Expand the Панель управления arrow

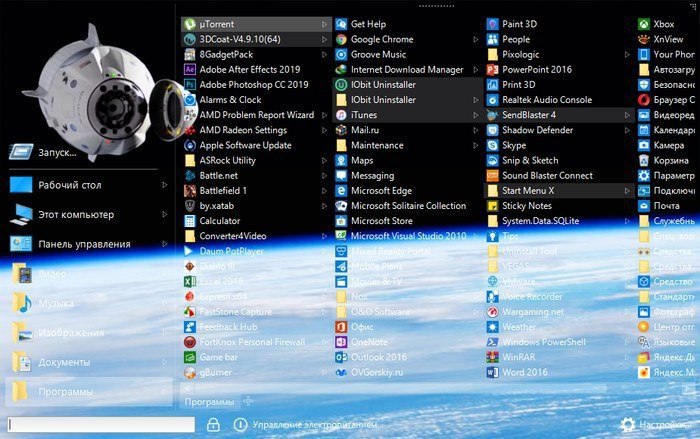[165, 244]
